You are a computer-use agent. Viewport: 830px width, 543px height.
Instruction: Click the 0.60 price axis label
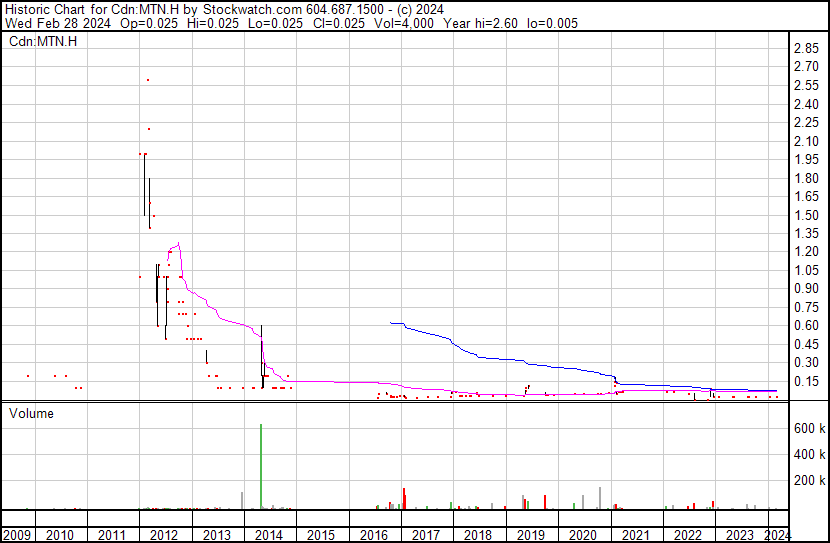click(x=806, y=325)
